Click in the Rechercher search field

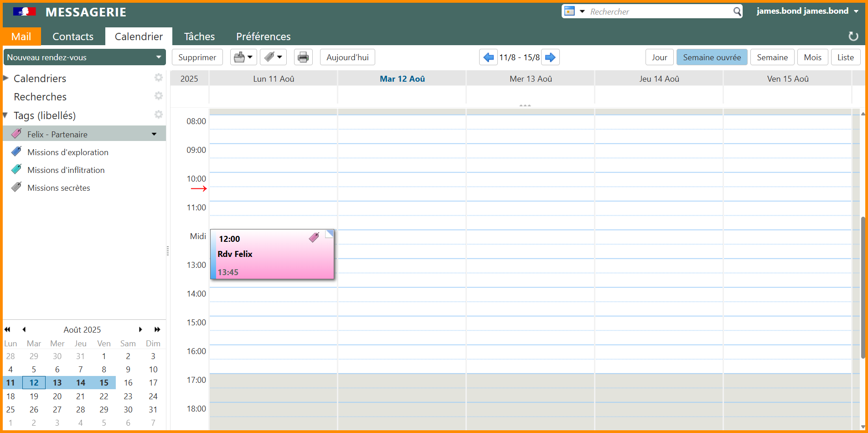tap(658, 12)
